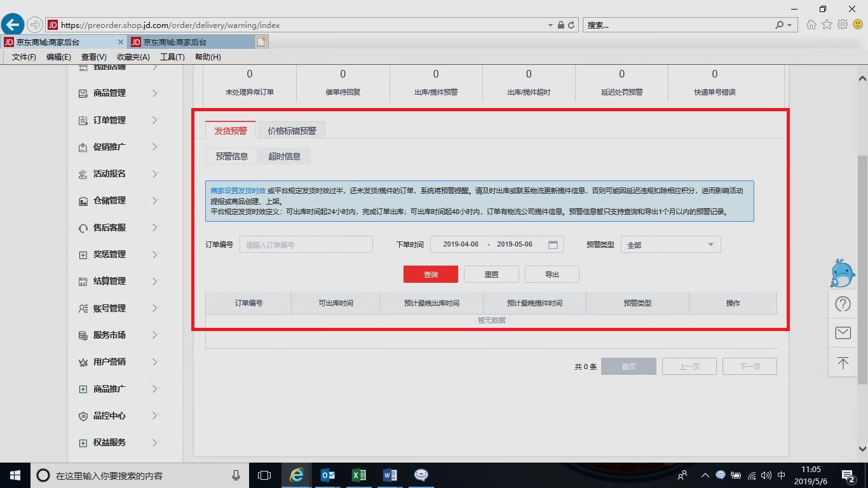Open the 预警类型 dropdown

pos(670,245)
